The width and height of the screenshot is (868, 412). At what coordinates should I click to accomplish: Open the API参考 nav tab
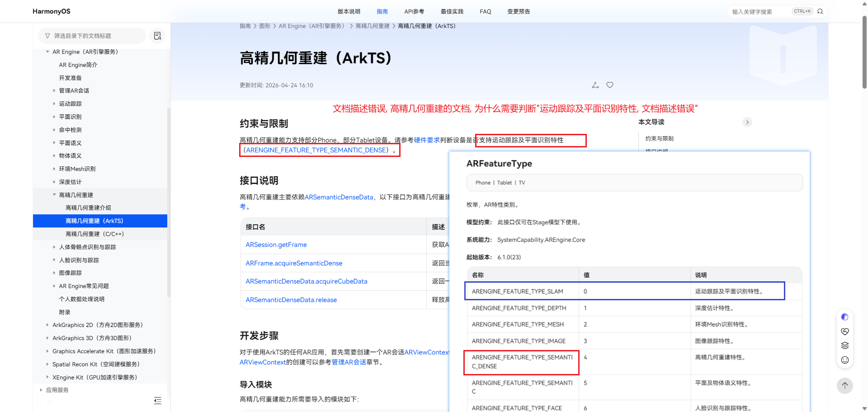click(414, 11)
